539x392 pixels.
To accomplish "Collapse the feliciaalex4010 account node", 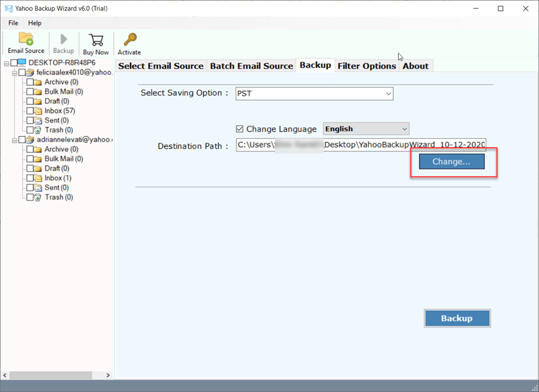I will [x=15, y=73].
